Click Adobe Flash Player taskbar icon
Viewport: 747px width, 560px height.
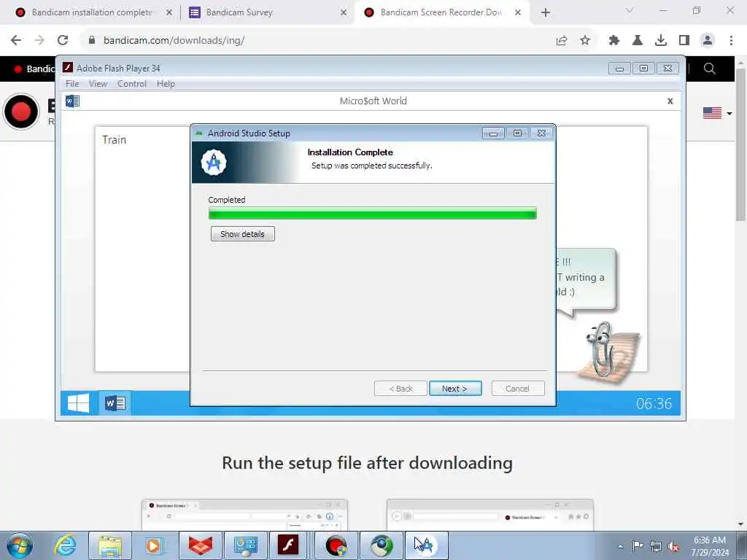point(289,545)
